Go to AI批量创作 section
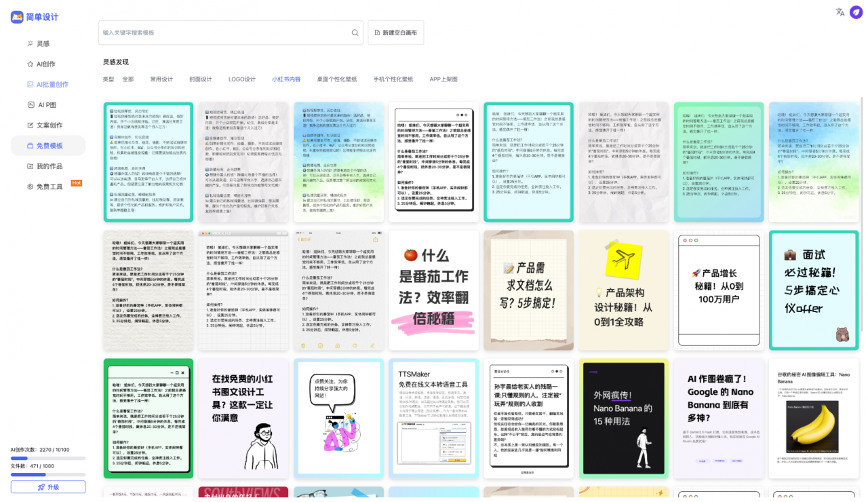Viewport: 868px width, 502px height. pyautogui.click(x=52, y=85)
